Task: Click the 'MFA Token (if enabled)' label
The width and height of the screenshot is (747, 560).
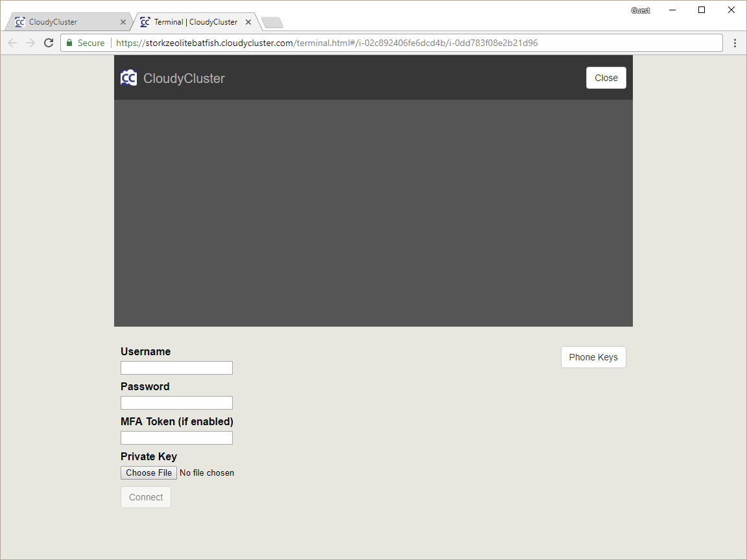Action: [x=177, y=421]
